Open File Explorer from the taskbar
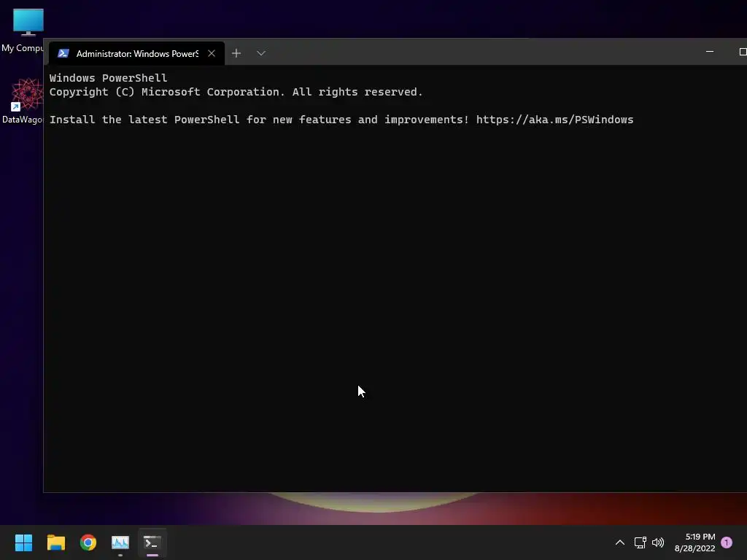The image size is (747, 560). (55, 542)
